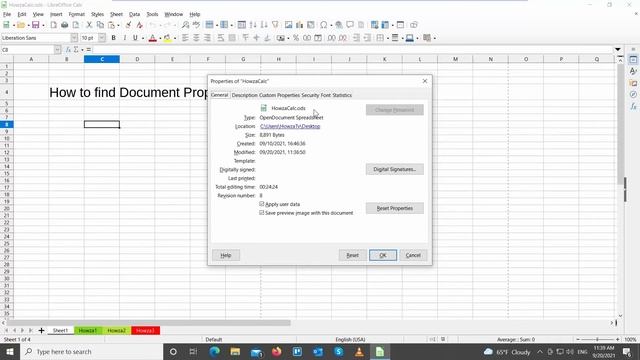Open the Windows Start menu

10,351
